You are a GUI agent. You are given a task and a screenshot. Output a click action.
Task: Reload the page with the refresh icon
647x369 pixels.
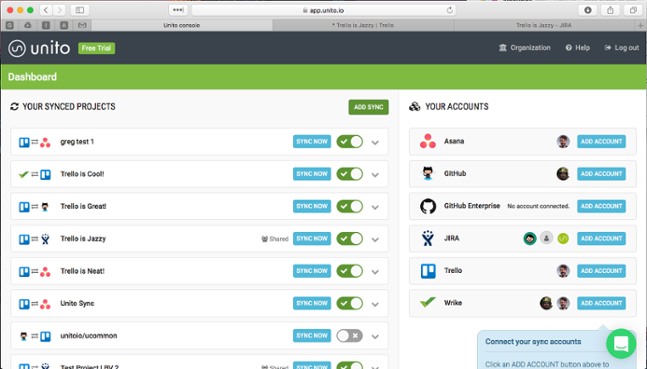pyautogui.click(x=449, y=10)
